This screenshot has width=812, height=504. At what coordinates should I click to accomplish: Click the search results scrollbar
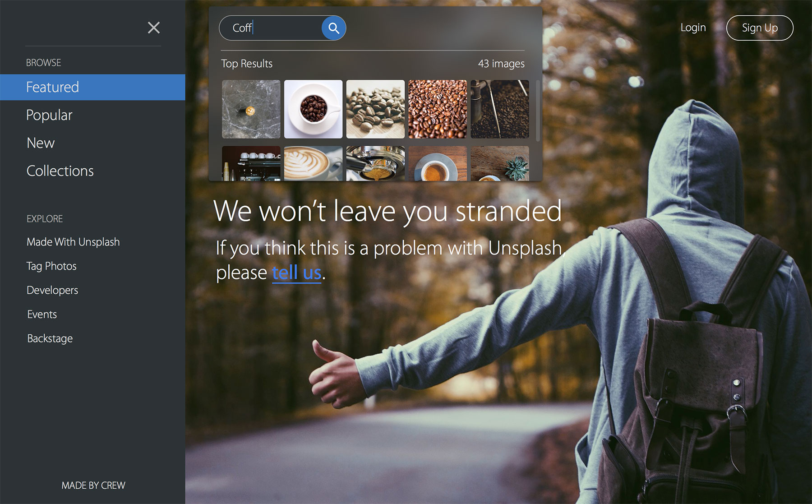coord(537,111)
